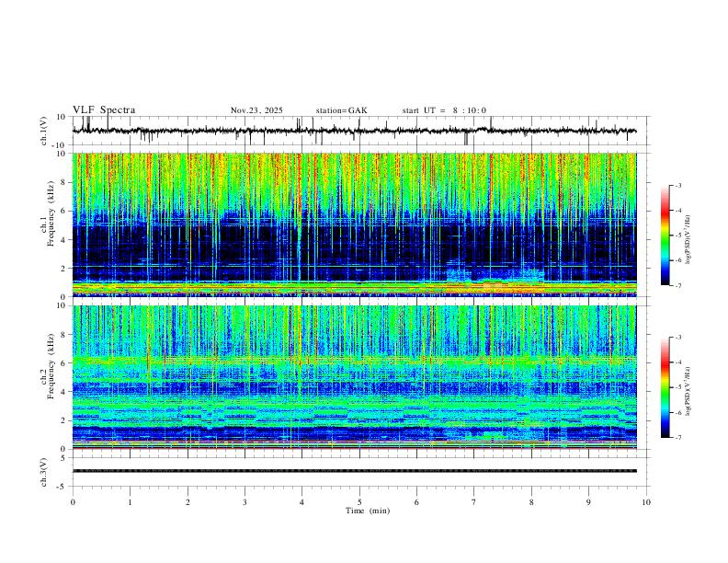Select the "start UT = 8 :10: 0" text
The height and width of the screenshot is (563, 728).
pos(444,110)
